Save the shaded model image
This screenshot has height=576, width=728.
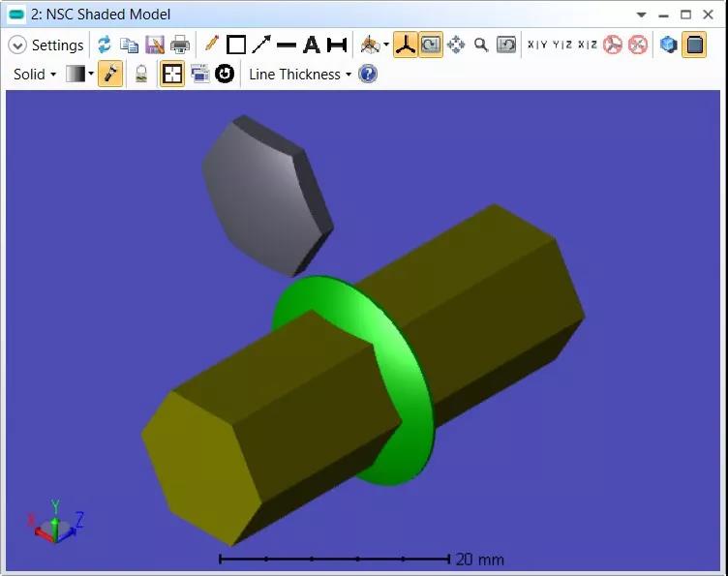(155, 45)
